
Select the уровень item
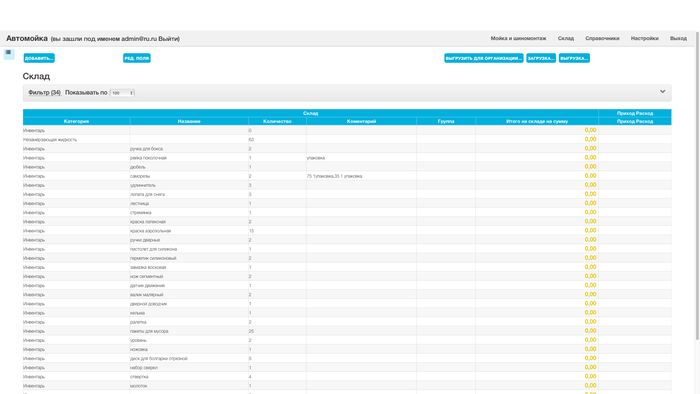(138, 340)
